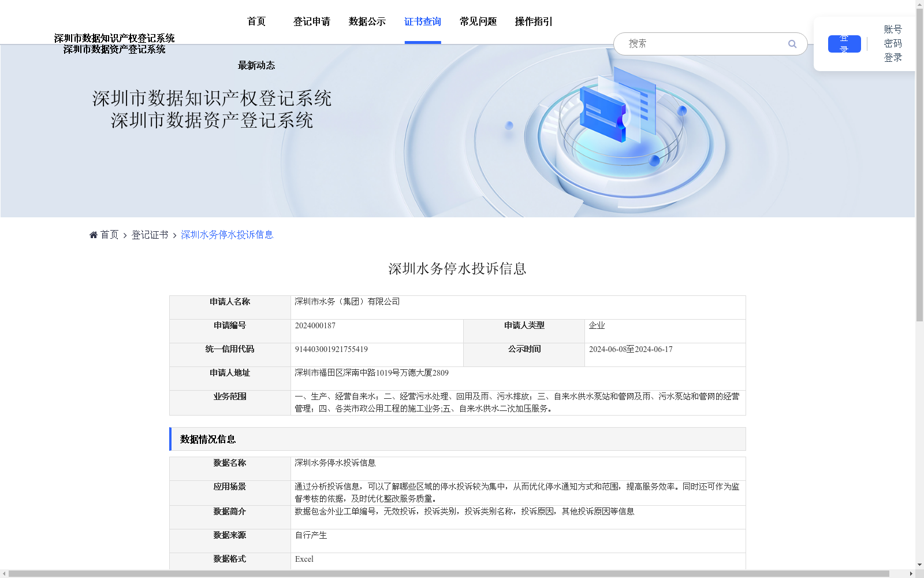Click the 应用场景 label cell
This screenshot has width=924, height=578.
point(230,493)
